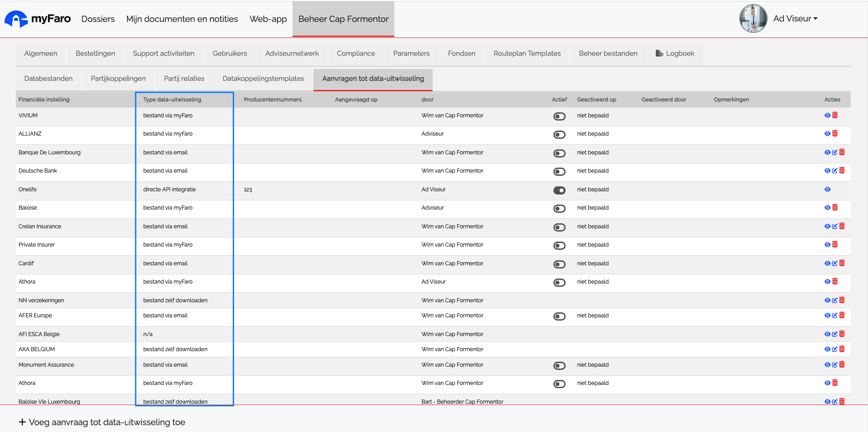868x432 pixels.
Task: Click Voeg aanvraag tot data-uitwisseling toe
Action: (102, 422)
